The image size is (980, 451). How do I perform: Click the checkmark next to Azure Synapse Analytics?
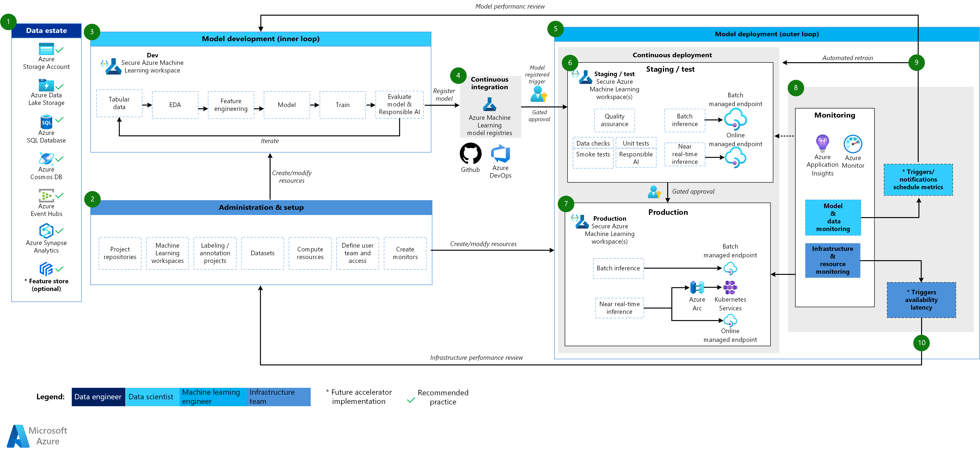click(x=59, y=230)
